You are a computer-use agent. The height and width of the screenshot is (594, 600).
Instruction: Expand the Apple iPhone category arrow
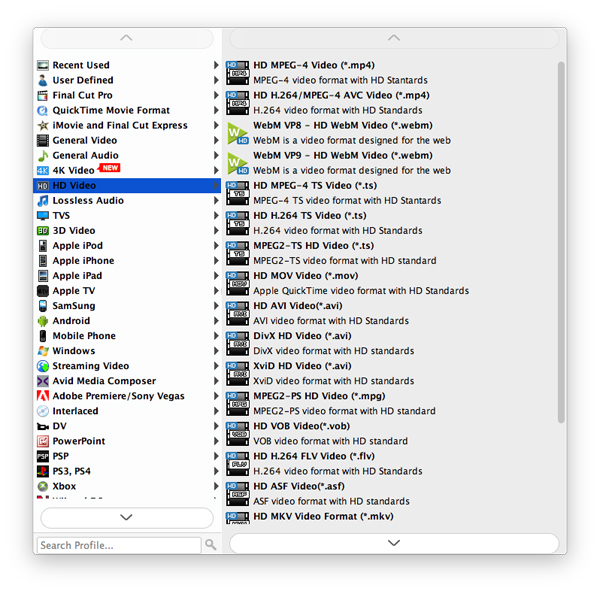[x=216, y=261]
